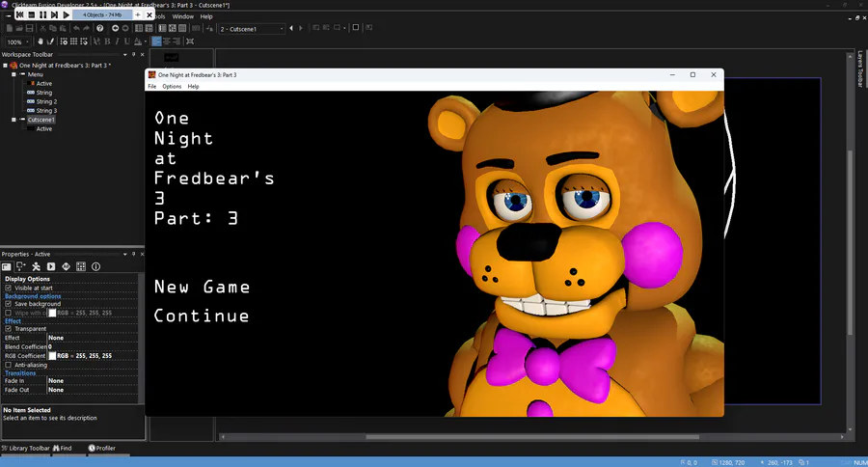Toggle Visible at start checkbox
Viewport: 868px width, 467px height.
pos(9,288)
